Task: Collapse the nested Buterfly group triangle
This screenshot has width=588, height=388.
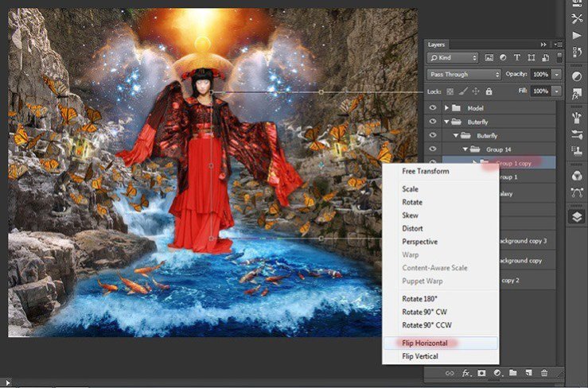Action: coord(456,136)
